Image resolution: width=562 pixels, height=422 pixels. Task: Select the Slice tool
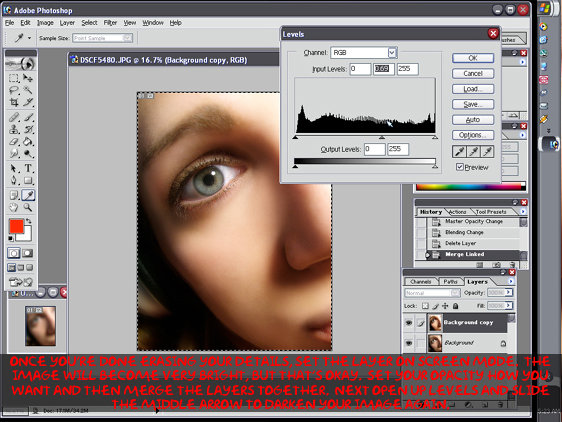tap(28, 103)
